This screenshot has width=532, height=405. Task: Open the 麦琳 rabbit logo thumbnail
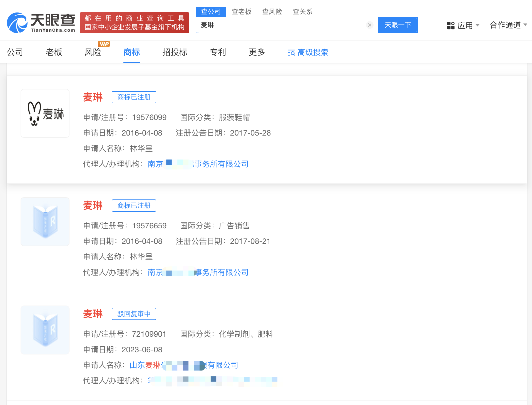[x=45, y=113]
